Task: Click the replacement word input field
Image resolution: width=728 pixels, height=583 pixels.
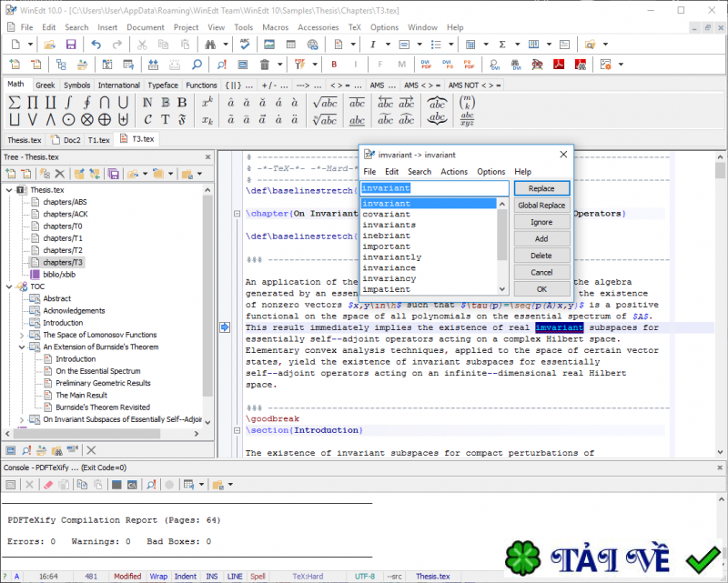Action: pos(434,188)
